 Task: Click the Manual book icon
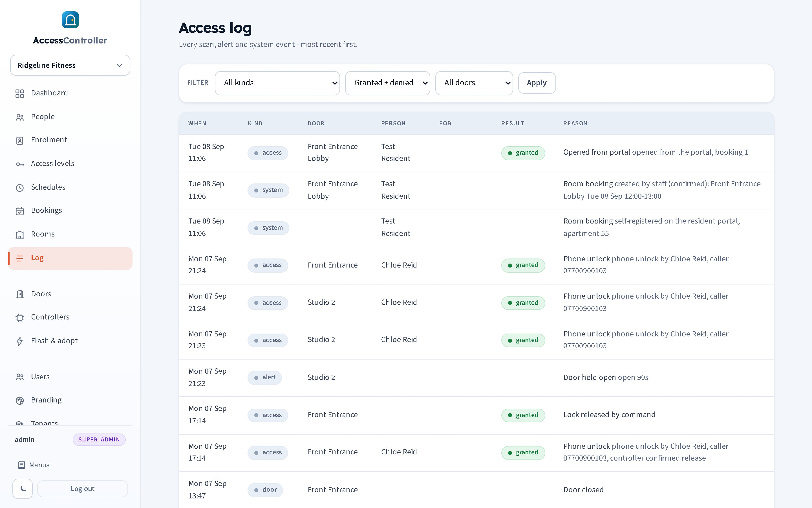pyautogui.click(x=21, y=465)
